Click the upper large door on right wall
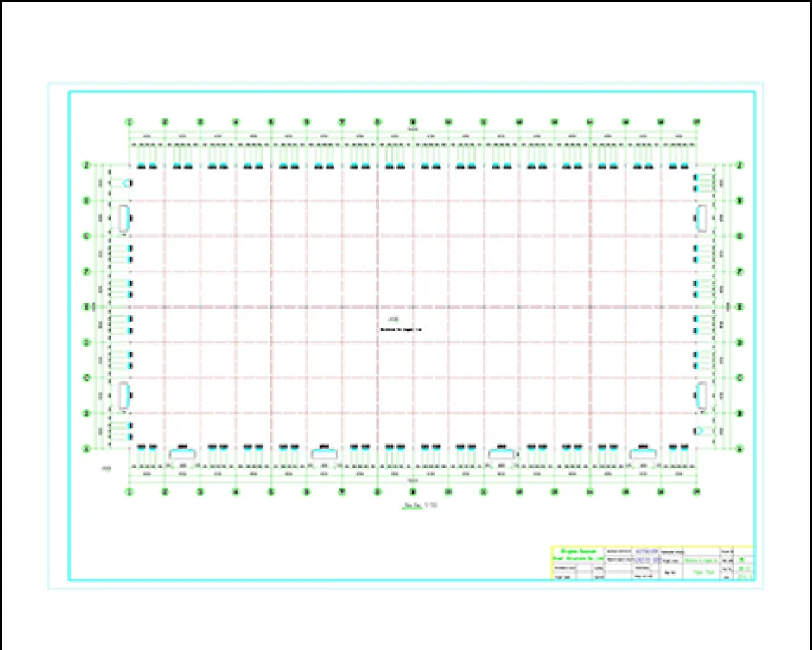Viewport: 812px width, 650px height. (701, 218)
